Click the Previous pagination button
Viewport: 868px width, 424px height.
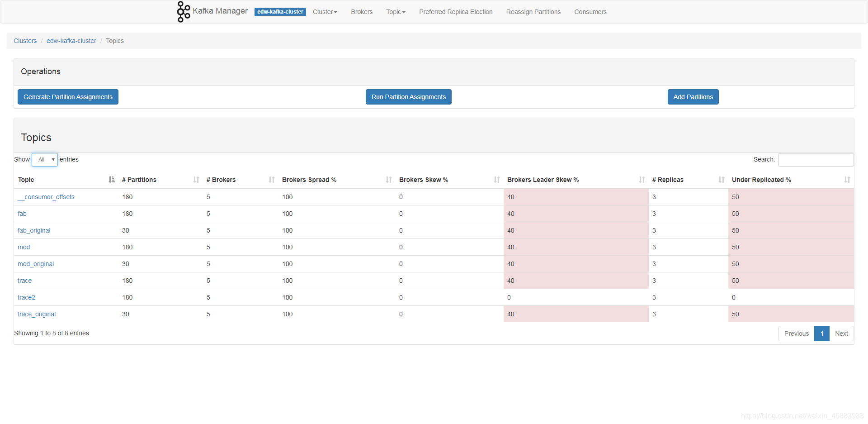[x=797, y=333]
